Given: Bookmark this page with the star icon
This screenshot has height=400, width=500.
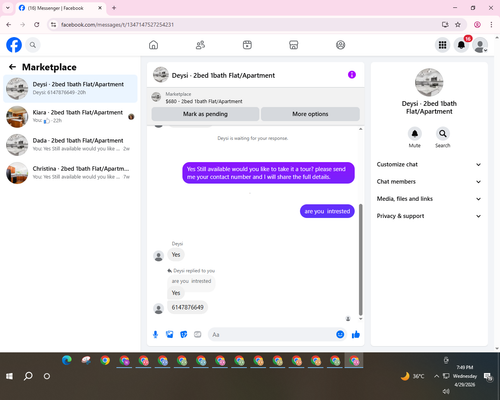Looking at the screenshot, I should coord(458,24).
